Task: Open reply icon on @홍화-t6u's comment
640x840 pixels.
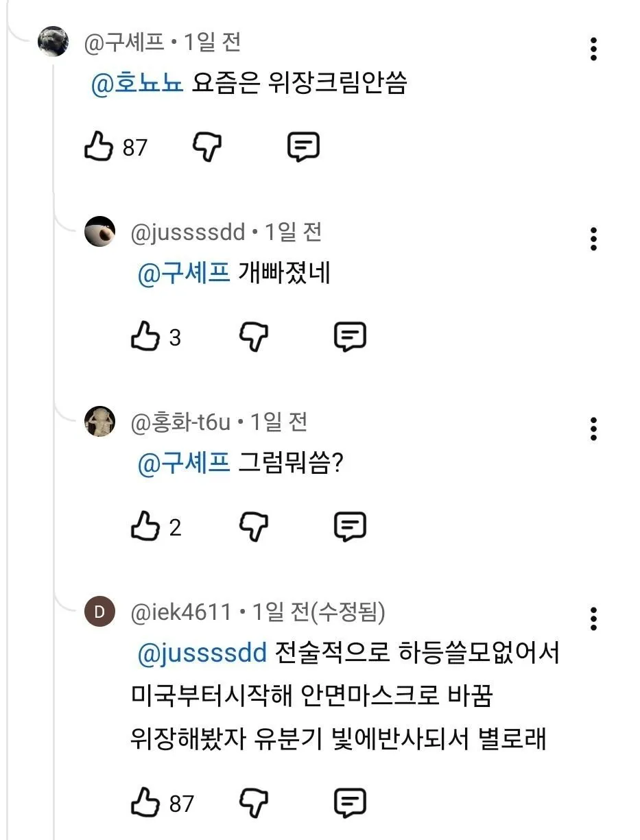Action: click(351, 526)
